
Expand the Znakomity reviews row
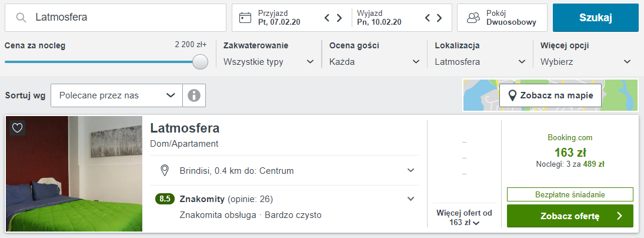[411, 199]
